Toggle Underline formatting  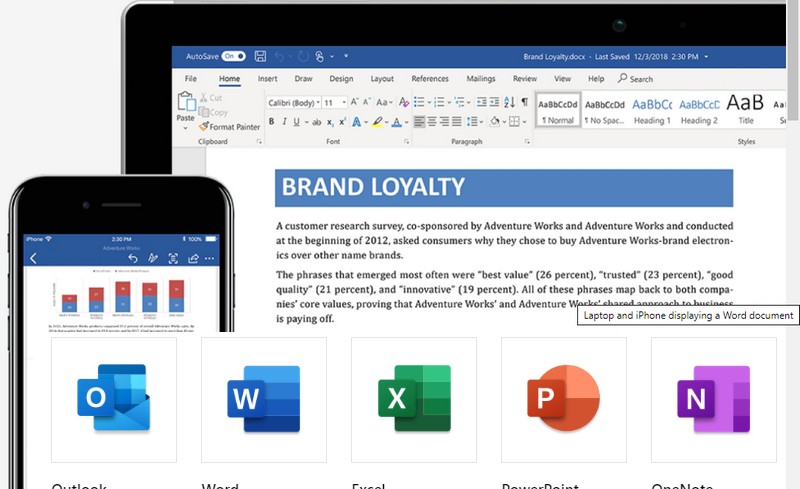[x=296, y=122]
